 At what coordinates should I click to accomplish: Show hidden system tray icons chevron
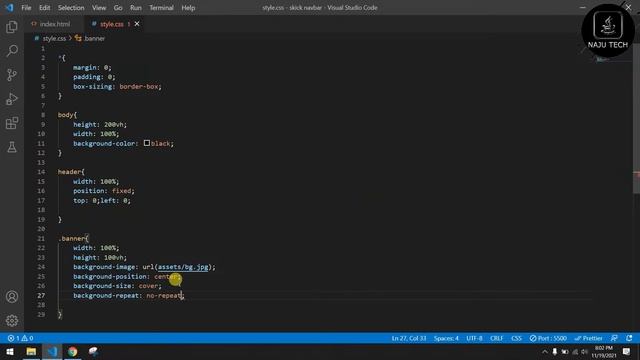click(544, 351)
